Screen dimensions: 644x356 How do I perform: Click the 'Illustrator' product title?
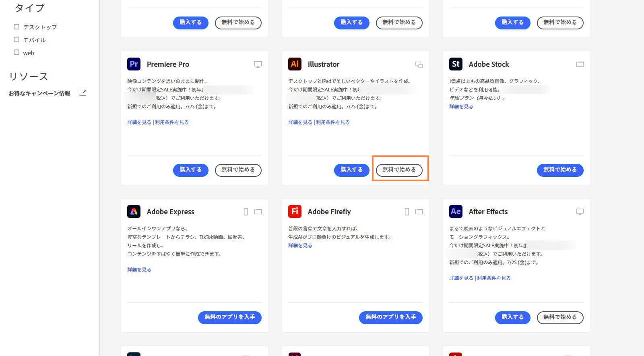coord(324,64)
